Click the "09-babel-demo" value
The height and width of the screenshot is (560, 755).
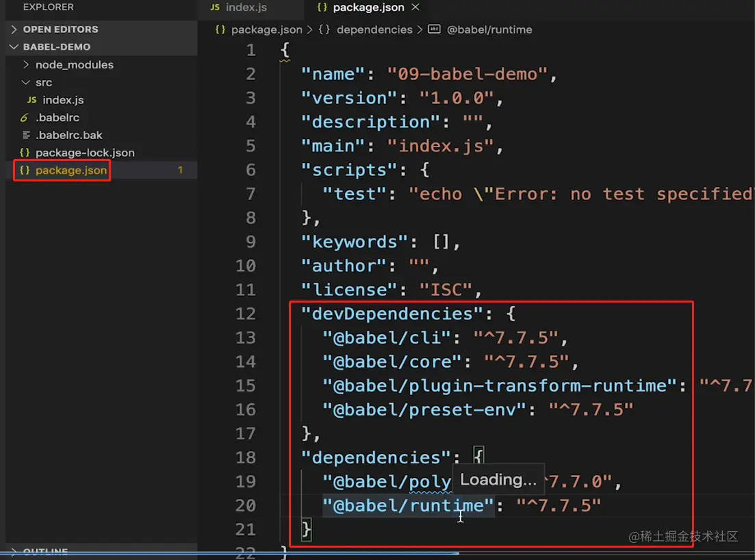[x=468, y=74]
